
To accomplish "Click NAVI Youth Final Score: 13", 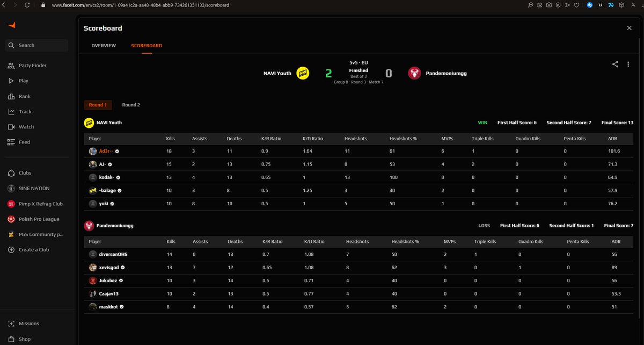I will tap(618, 123).
